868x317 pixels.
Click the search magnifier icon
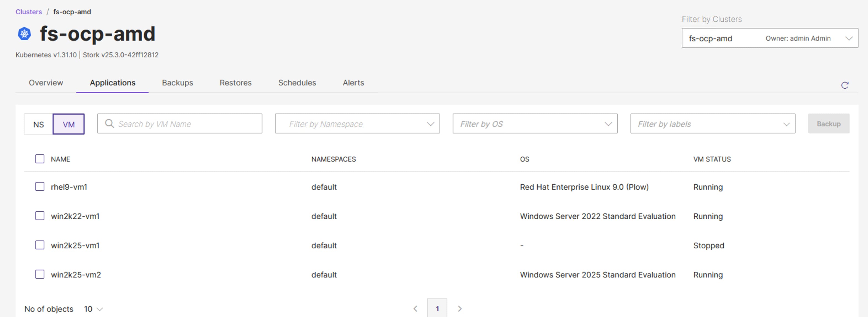click(x=109, y=124)
